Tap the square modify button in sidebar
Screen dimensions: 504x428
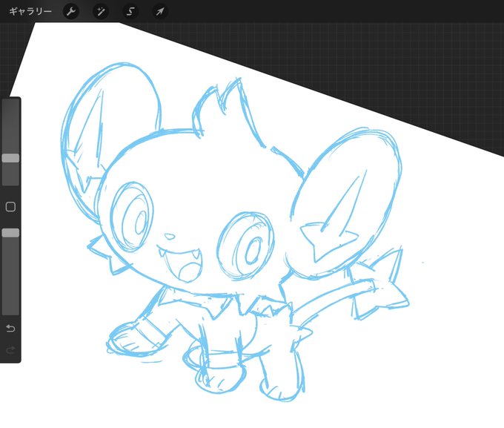click(10, 207)
